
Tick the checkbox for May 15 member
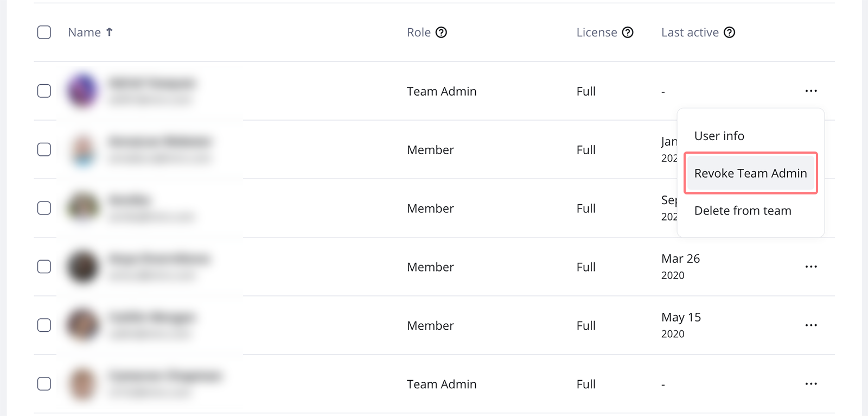[44, 325]
